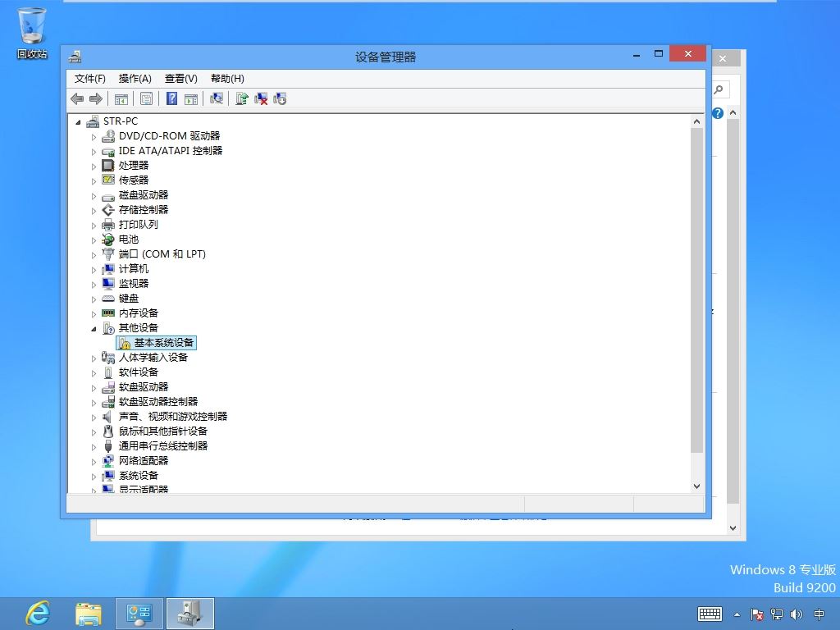Click the DVD/CD-ROM 驱动器 drive icon

[x=108, y=136]
